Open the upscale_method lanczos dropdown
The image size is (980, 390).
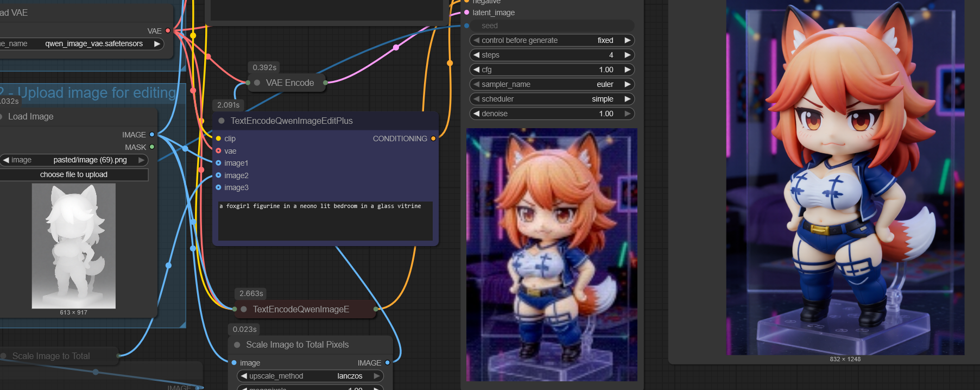(x=310, y=376)
